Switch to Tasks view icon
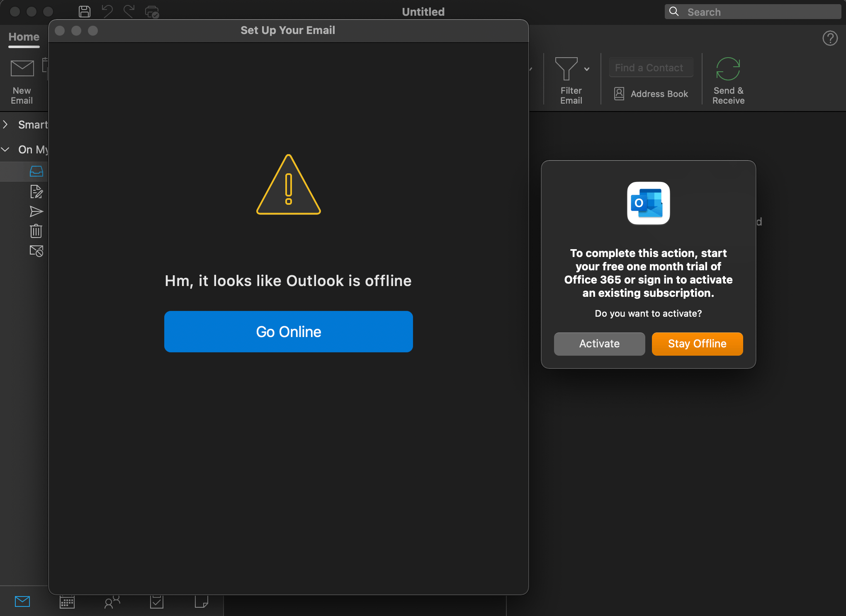846x616 pixels. [x=157, y=601]
